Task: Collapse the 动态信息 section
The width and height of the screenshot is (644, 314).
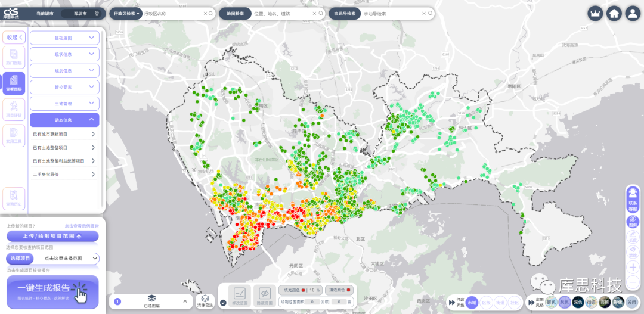Action: tap(64, 120)
